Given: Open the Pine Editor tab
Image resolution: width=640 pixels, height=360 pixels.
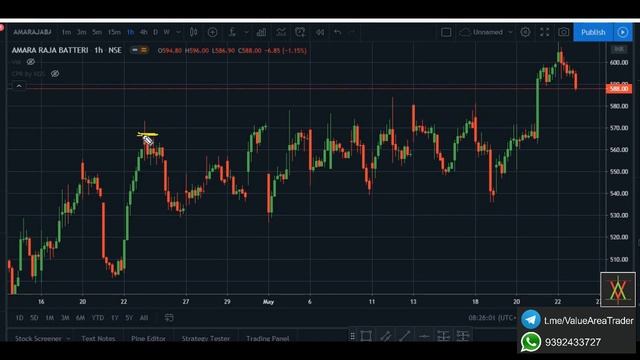Looking at the screenshot, I should coord(149,338).
